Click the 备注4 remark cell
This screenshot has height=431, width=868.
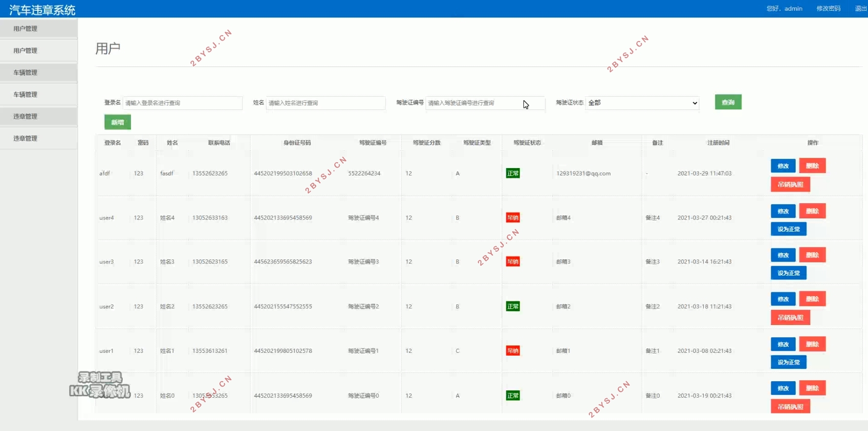pos(652,218)
